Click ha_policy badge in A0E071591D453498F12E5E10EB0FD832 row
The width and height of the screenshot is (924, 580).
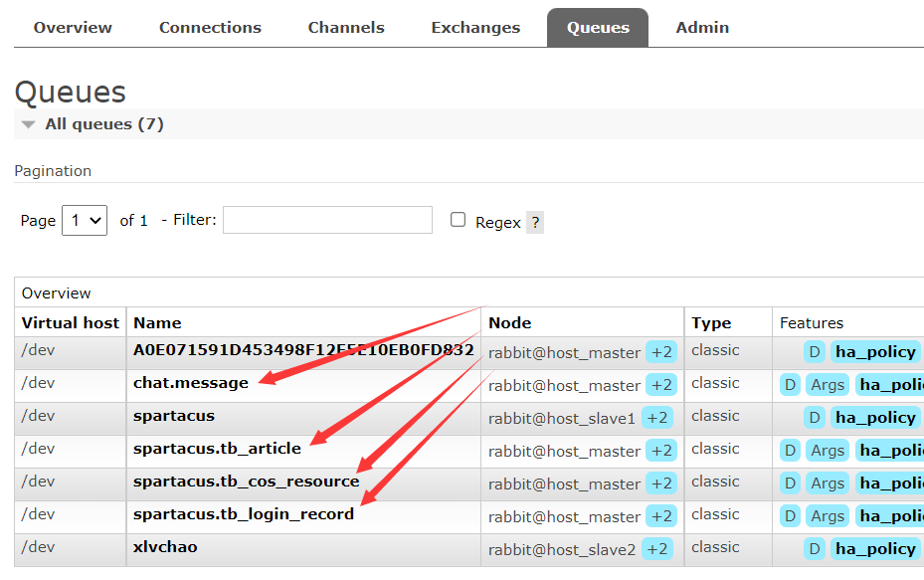(875, 352)
